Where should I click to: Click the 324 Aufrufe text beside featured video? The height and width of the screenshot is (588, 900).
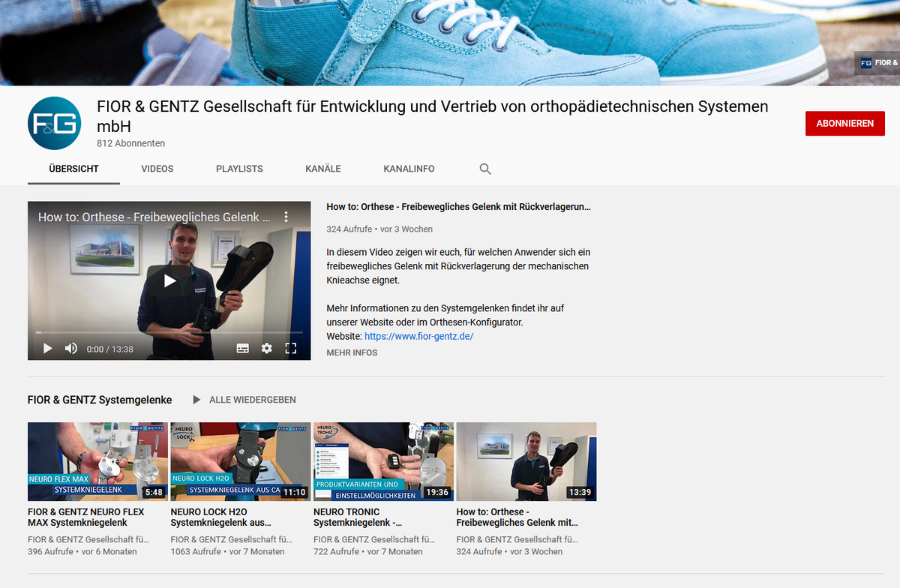pyautogui.click(x=349, y=229)
